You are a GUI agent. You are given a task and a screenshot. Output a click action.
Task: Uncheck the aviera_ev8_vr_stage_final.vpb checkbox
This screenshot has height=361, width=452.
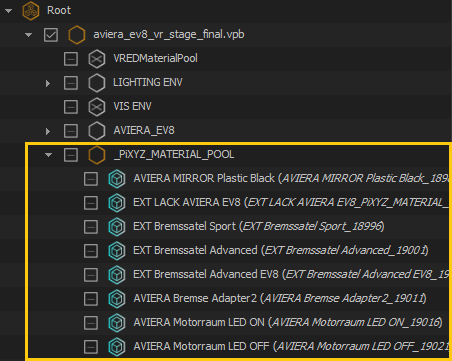[51, 35]
